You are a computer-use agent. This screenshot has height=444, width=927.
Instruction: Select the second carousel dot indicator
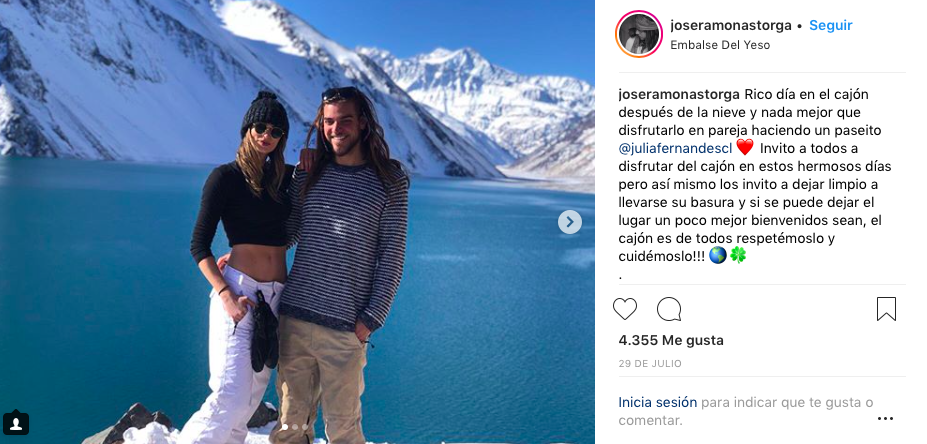(294, 427)
